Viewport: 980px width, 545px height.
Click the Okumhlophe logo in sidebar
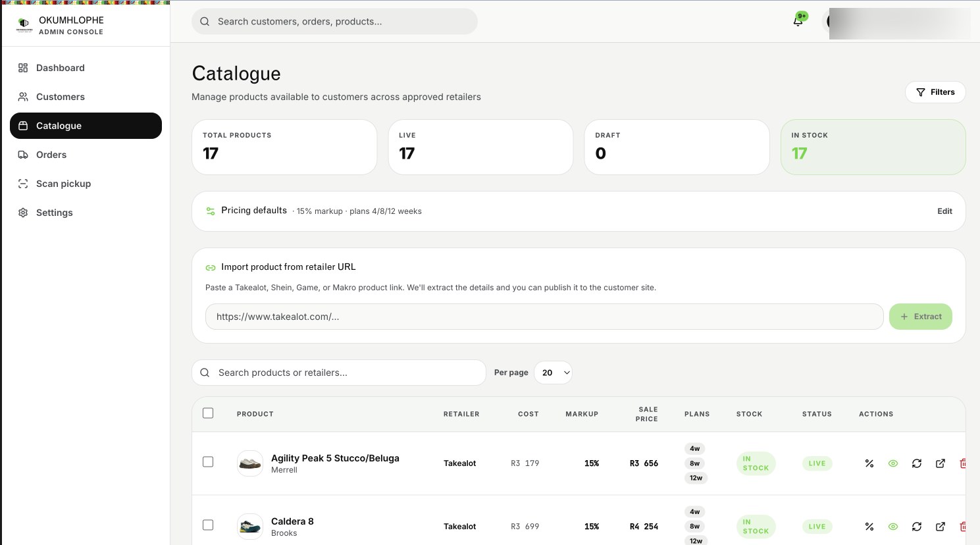[x=24, y=25]
